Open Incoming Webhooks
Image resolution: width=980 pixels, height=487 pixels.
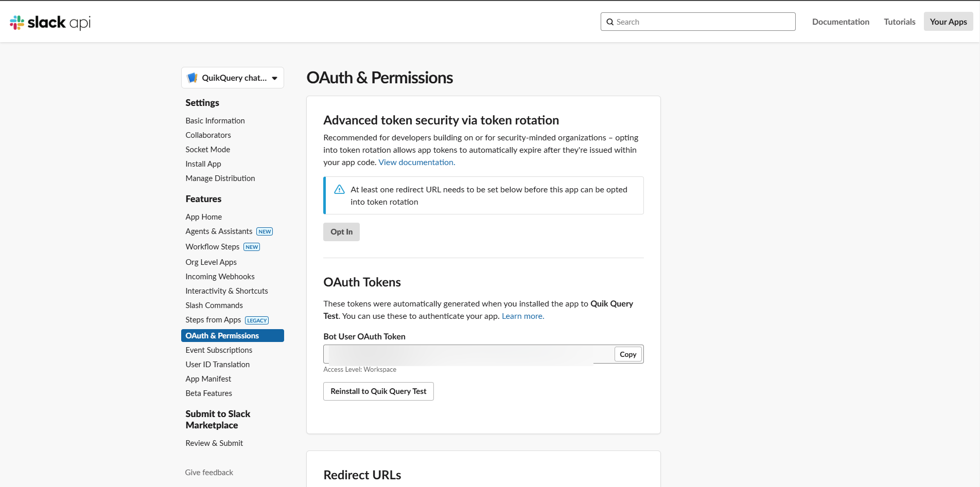[x=220, y=277]
